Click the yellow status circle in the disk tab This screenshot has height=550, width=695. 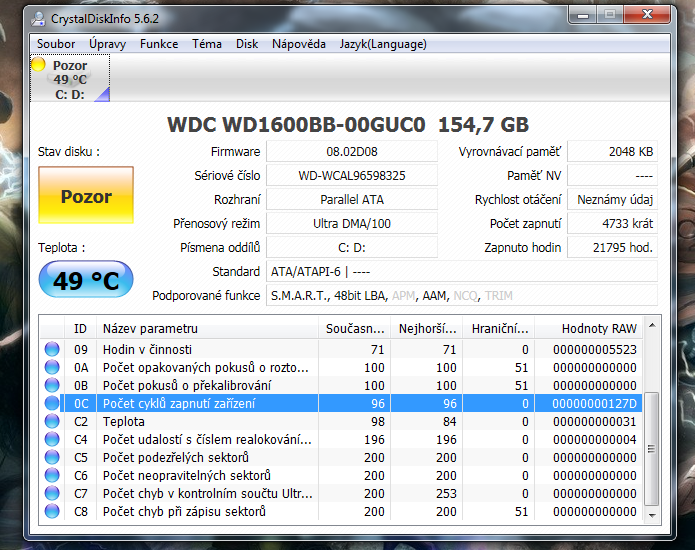click(39, 64)
